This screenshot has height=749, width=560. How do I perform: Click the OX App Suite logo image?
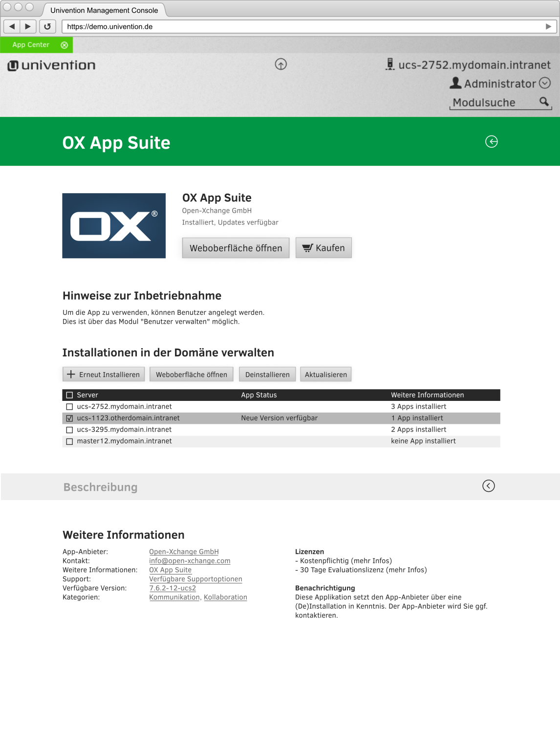[x=114, y=226]
